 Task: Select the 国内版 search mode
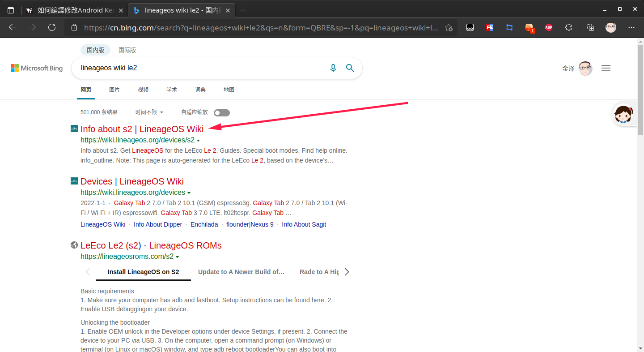[95, 50]
